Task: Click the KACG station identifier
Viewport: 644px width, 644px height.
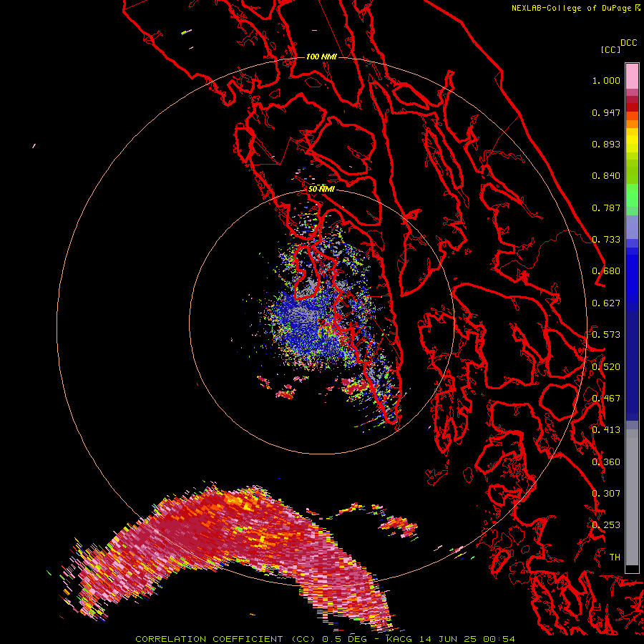Action: [x=399, y=639]
